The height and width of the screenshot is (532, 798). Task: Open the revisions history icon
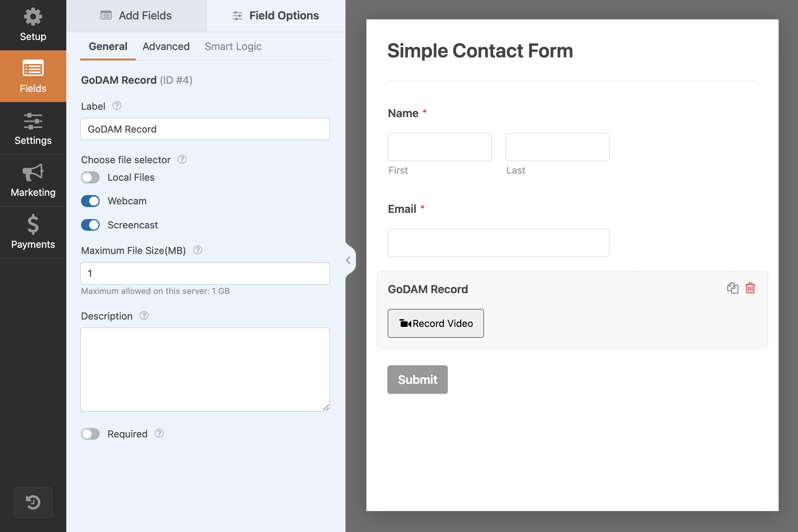point(33,503)
